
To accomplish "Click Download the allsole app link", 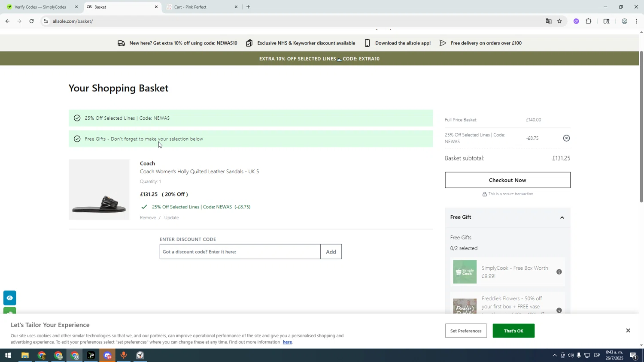I will 398,43.
